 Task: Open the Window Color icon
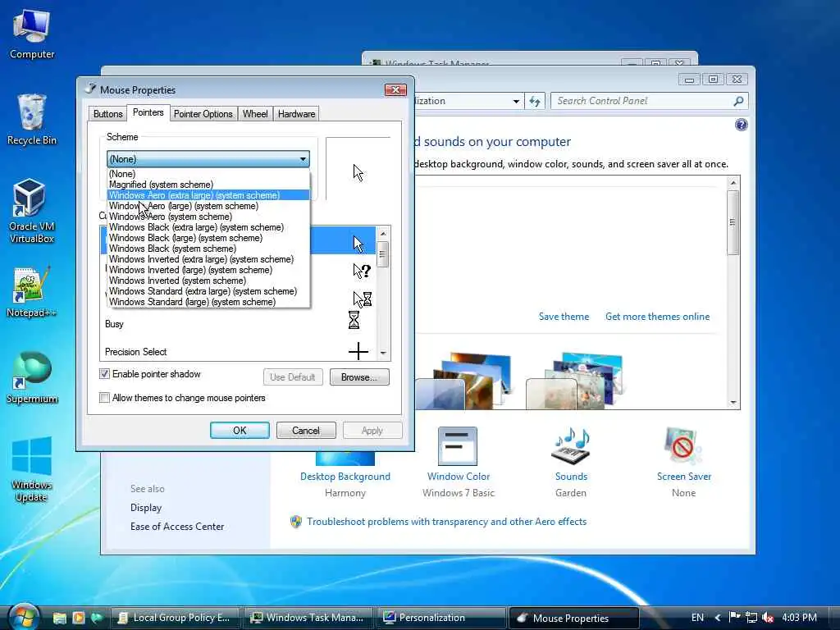tap(458, 445)
